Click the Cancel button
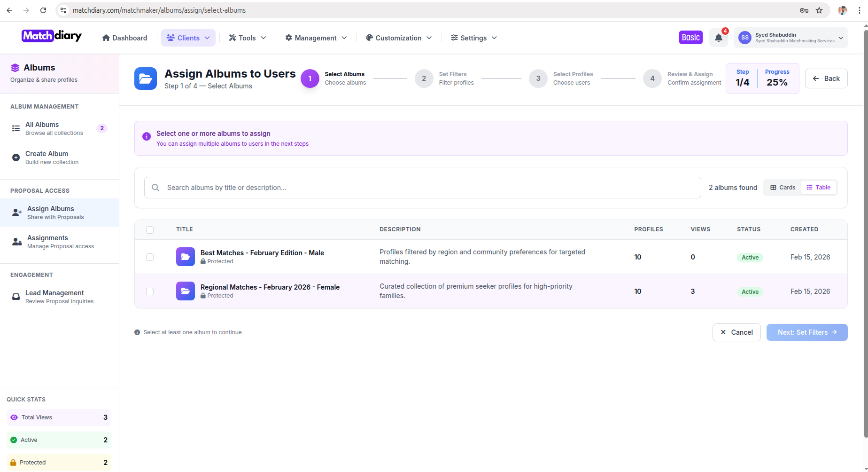Viewport: 868px width, 472px height. pos(736,332)
